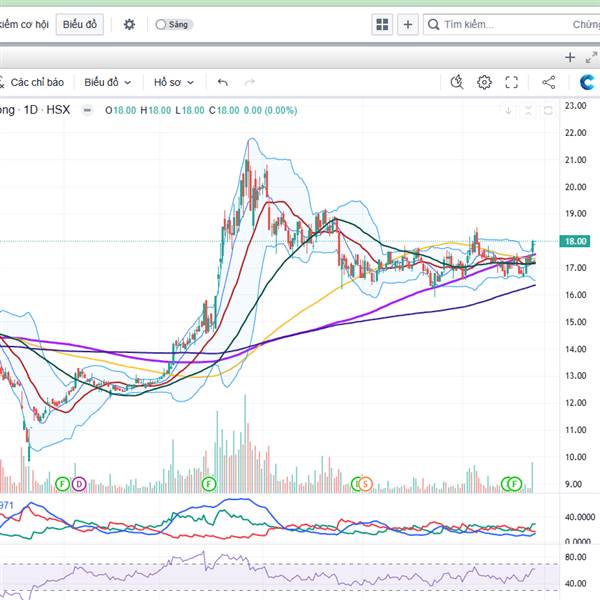600x600 pixels.
Task: Toggle the Sáng light theme switch
Action: tap(174, 24)
